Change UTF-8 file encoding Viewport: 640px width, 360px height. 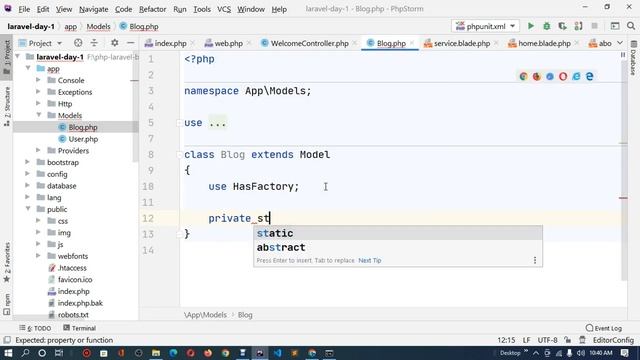pos(547,340)
